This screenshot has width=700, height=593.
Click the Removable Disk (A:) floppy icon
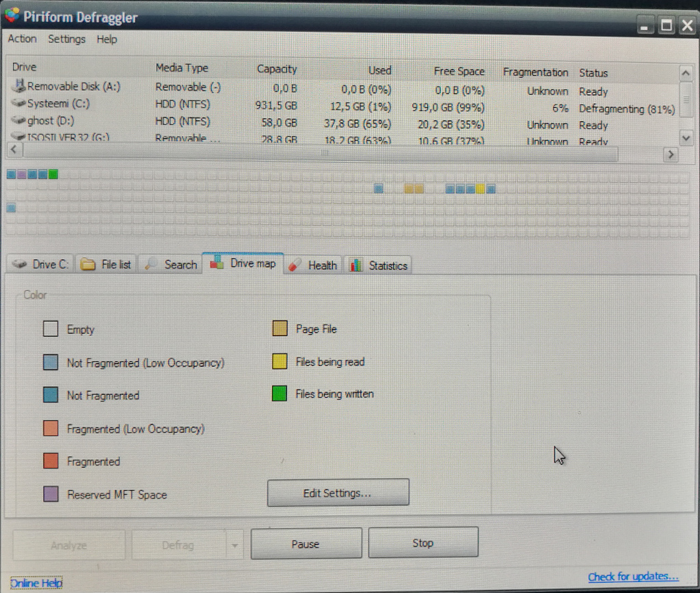(x=18, y=85)
